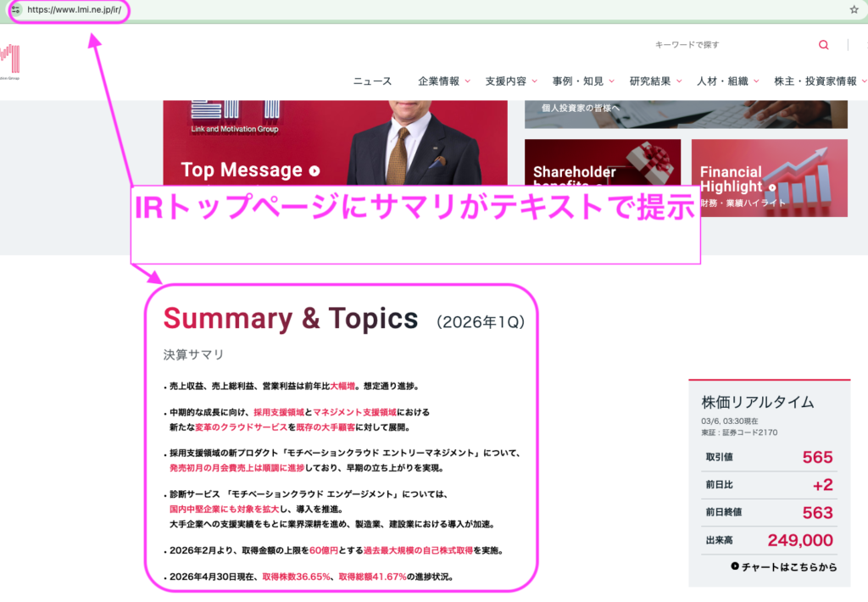
Task: Expand 研究結果 menu chevron
Action: (x=679, y=81)
